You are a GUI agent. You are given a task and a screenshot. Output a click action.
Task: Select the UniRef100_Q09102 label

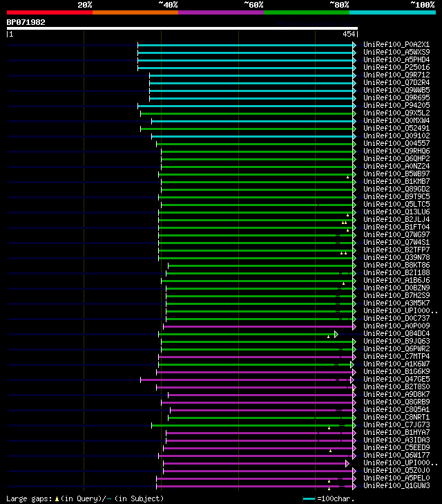point(396,136)
